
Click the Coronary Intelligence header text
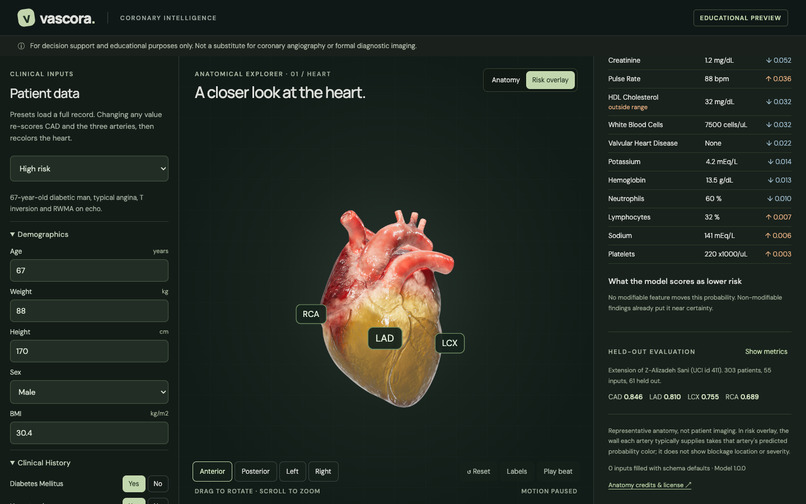tap(168, 17)
